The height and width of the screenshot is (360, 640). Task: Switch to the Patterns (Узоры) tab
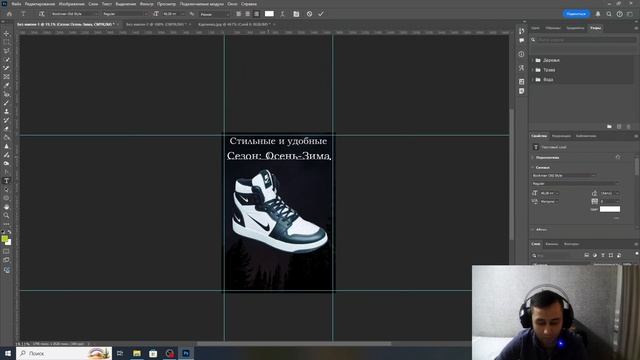pos(596,28)
